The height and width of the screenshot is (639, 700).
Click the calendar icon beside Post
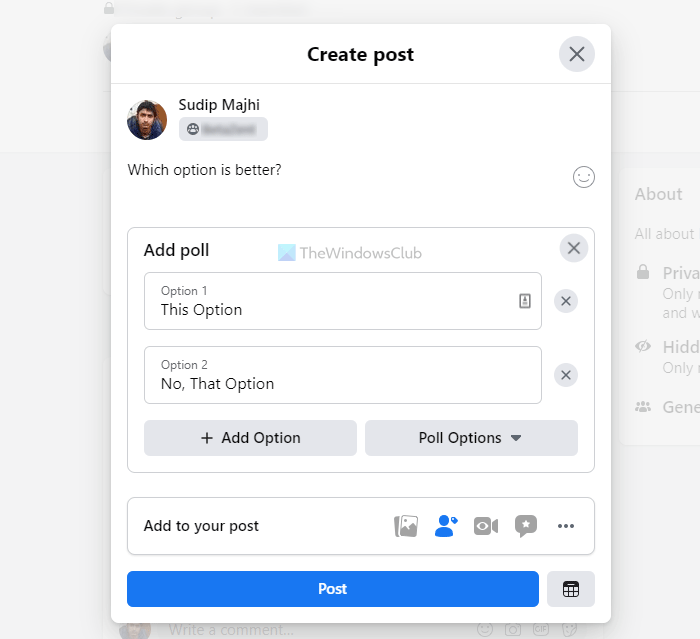[571, 589]
